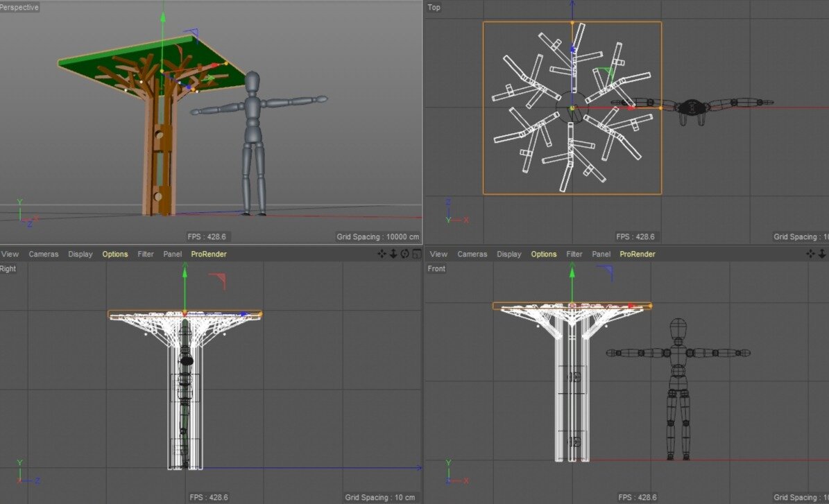The height and width of the screenshot is (504, 829).
Task: Open ProRender menu of the Right viewport
Action: click(209, 254)
